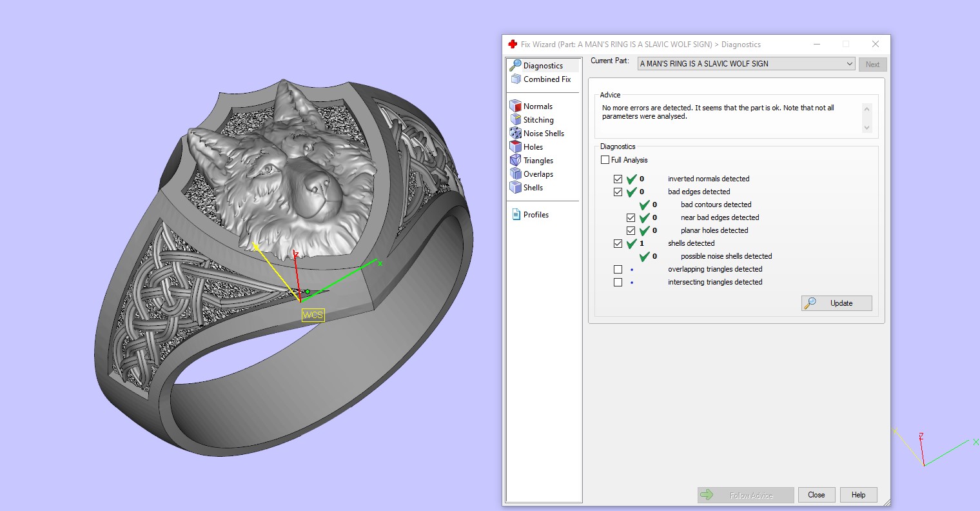Click the green check beside inverted normals
The image size is (980, 511).
[x=632, y=179]
